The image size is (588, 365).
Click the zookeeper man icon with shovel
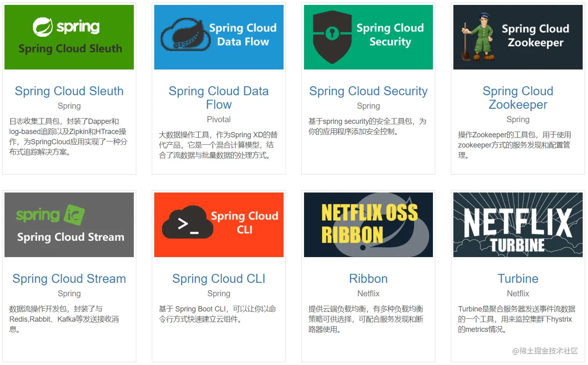tap(479, 37)
